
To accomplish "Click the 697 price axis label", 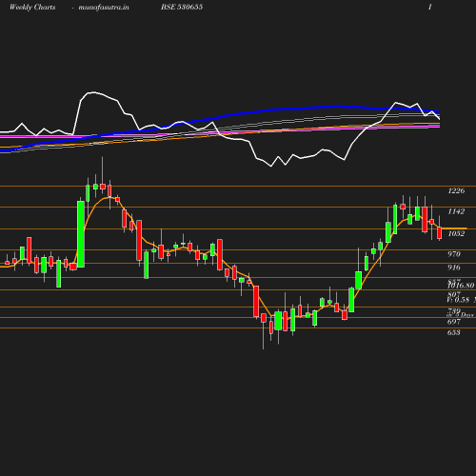I will coord(454,322).
